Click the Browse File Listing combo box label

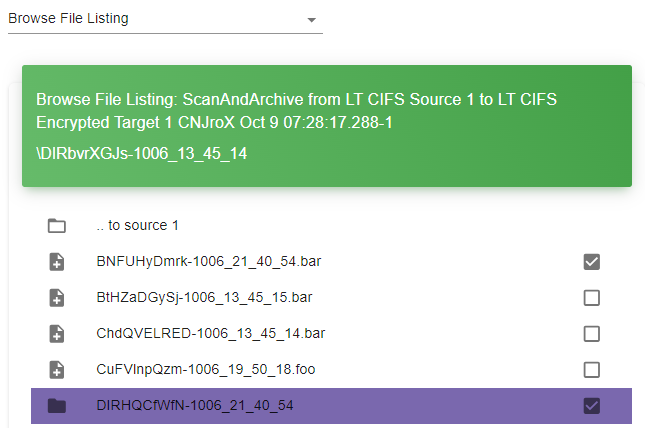pos(68,18)
